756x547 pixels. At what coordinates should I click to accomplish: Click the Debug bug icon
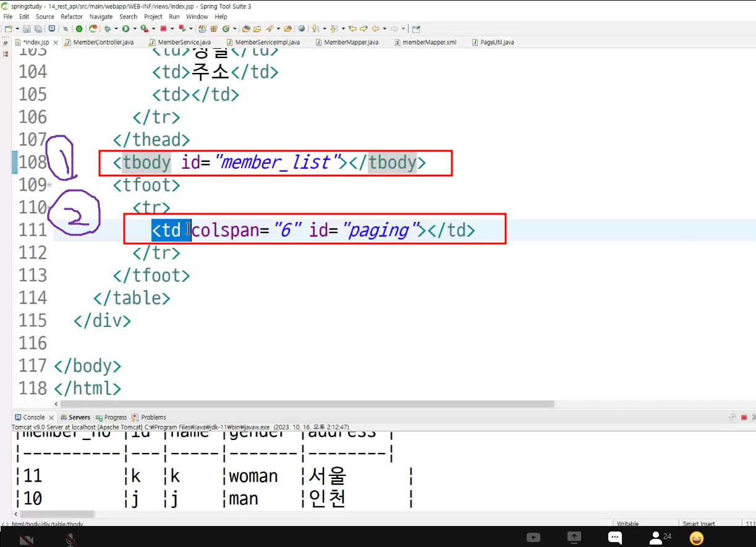tap(108, 28)
